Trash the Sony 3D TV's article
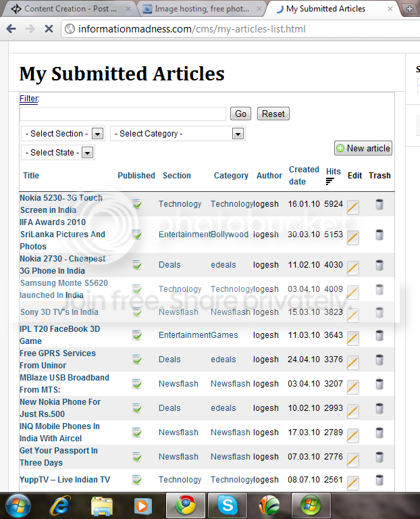 coord(379,312)
